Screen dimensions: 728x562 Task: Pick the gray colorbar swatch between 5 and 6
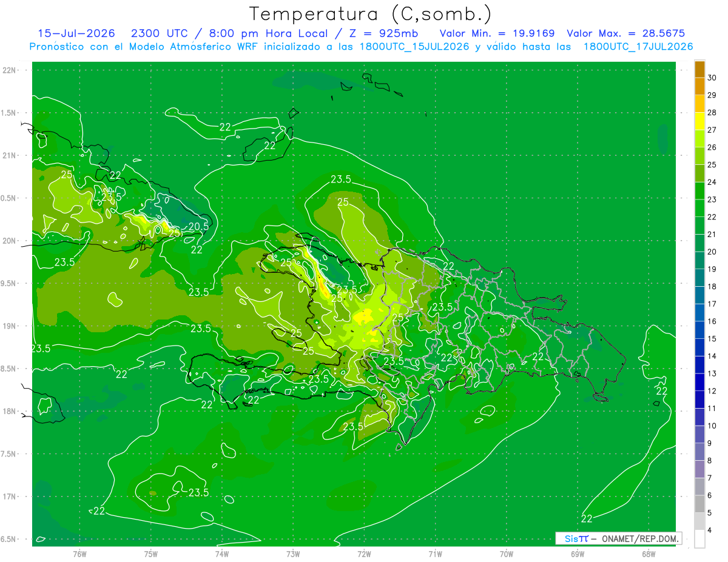click(699, 504)
